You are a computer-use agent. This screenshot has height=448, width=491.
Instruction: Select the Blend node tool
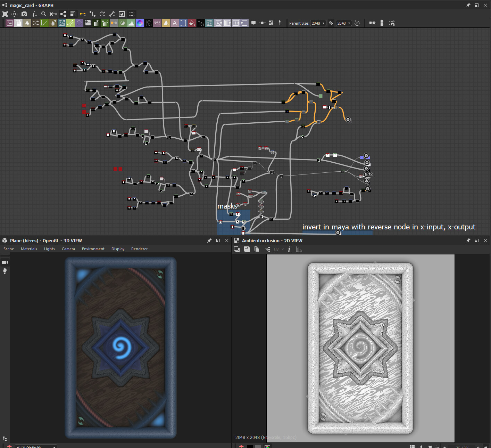[18, 23]
